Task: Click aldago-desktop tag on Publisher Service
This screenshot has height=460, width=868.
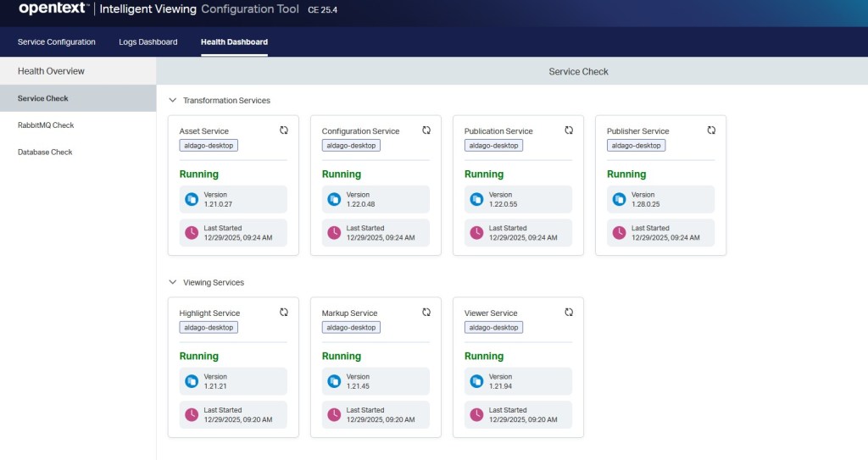Action: [636, 146]
